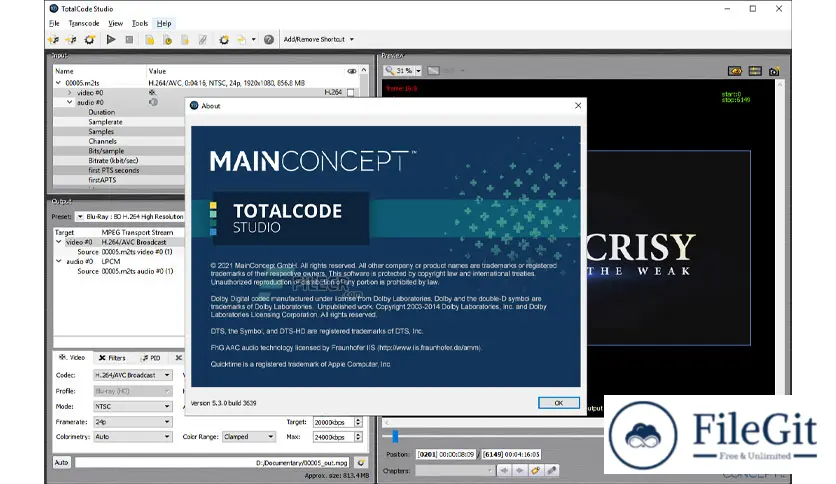Click the second add-file icon in toolbar
This screenshot has width=836, height=484.
71,39
